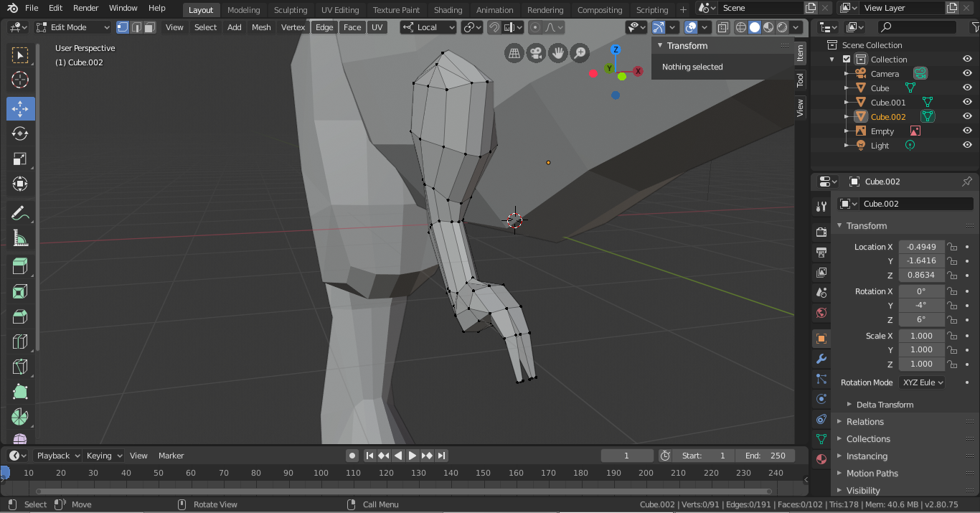Screen dimensions: 980x513
Task: Toggle camera view gizmo button
Action: (534, 53)
